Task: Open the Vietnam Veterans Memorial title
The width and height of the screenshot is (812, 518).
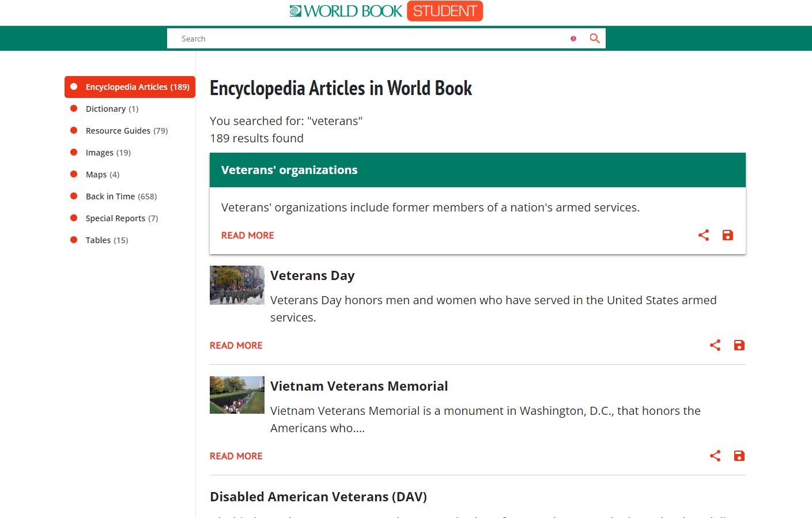Action: pos(359,386)
